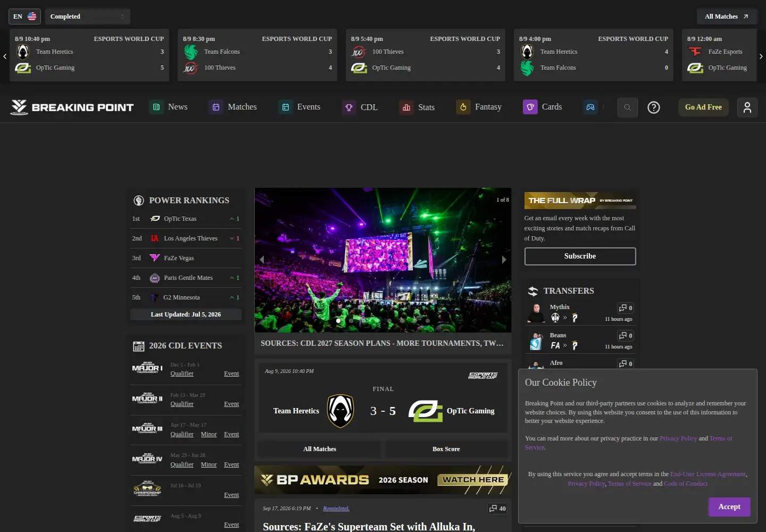The image size is (766, 532).
Task: Go to previous carousel slide arrow
Action: point(262,260)
